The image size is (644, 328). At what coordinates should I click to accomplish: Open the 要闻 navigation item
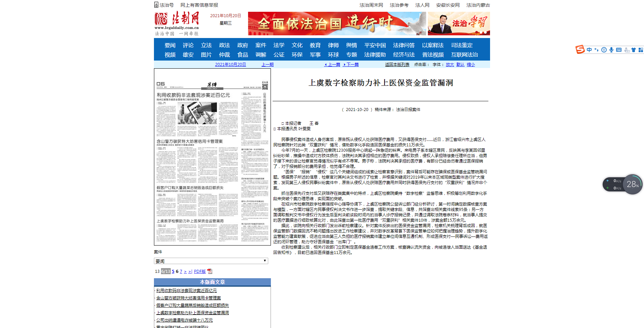(x=170, y=45)
